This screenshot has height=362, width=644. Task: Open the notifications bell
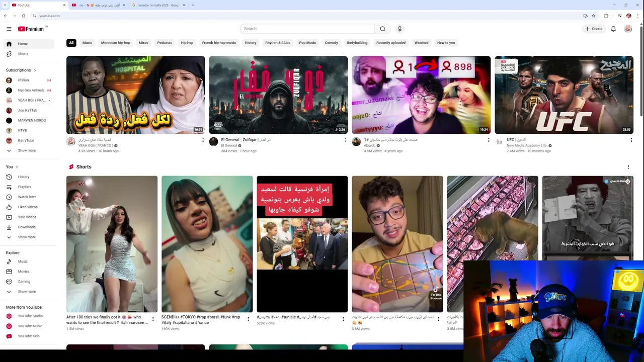pyautogui.click(x=613, y=29)
